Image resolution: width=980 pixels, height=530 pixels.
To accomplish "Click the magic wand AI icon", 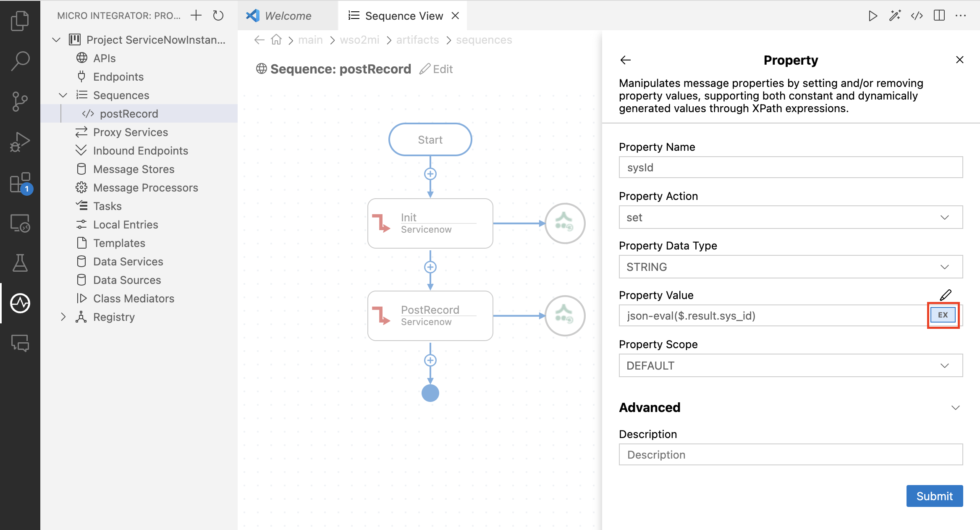I will pyautogui.click(x=895, y=16).
